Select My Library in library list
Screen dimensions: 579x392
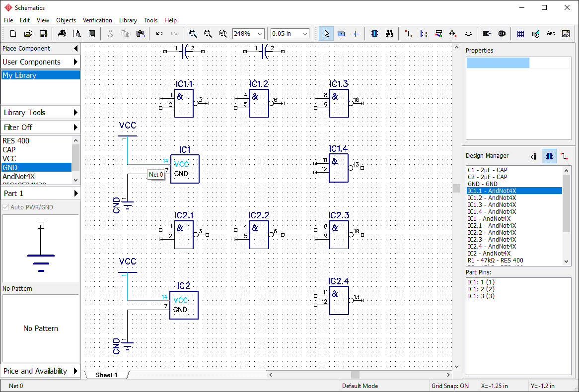click(40, 75)
